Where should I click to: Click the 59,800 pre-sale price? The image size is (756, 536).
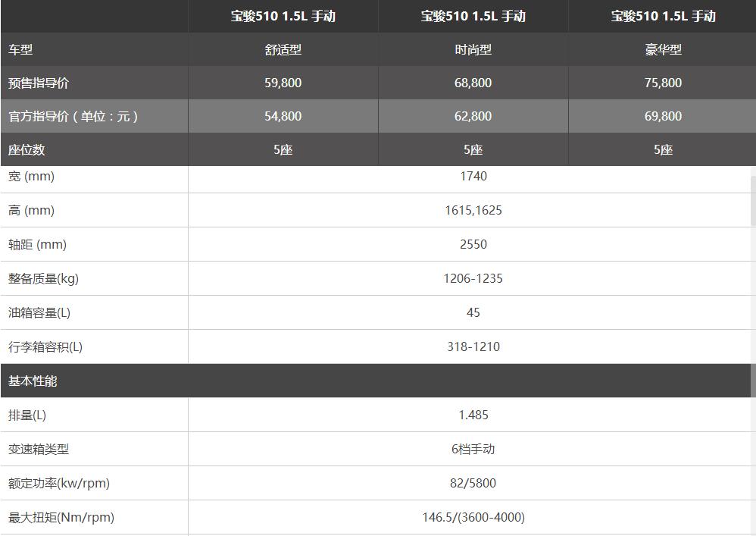click(283, 83)
